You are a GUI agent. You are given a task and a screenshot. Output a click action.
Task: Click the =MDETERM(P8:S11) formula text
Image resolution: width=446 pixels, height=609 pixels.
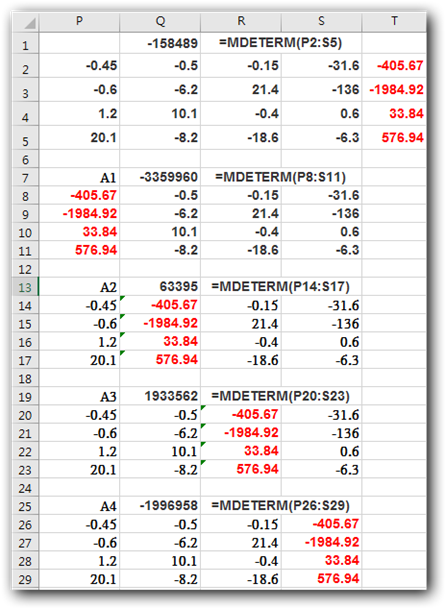tap(280, 177)
